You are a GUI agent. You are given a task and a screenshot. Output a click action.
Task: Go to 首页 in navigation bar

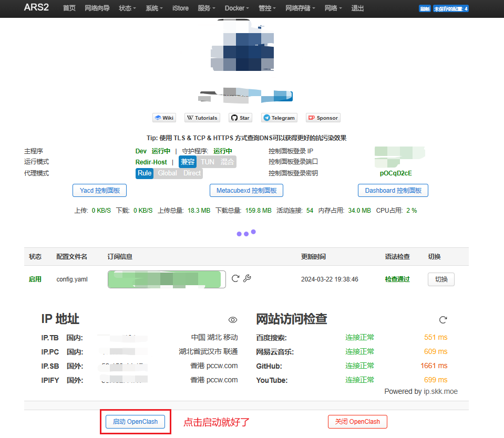point(69,8)
